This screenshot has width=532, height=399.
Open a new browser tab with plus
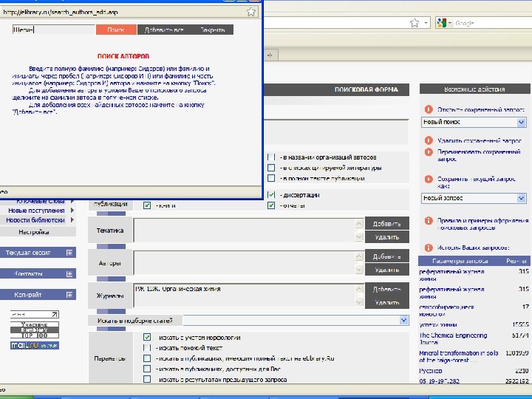(270, 55)
